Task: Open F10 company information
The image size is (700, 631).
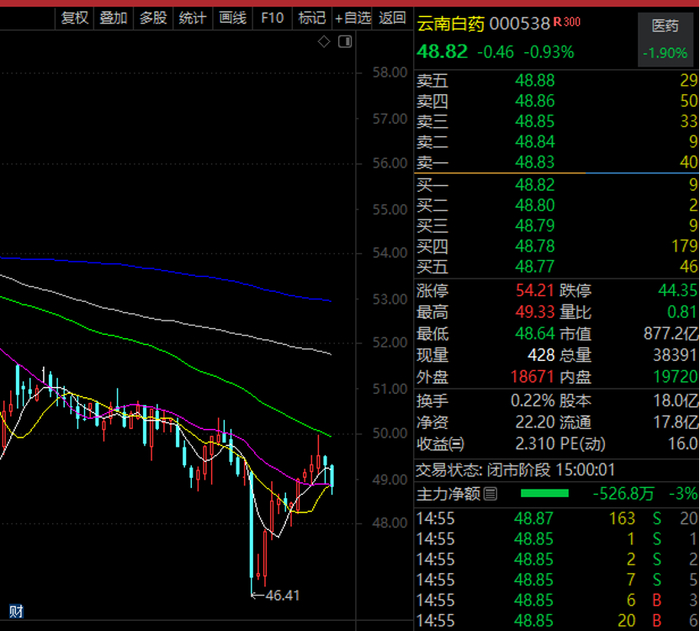Action: click(x=272, y=18)
